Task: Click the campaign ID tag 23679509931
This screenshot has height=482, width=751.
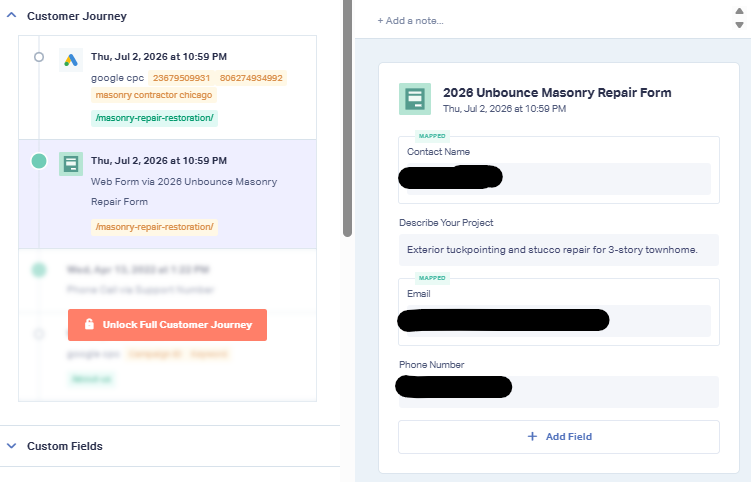Action: click(x=182, y=78)
